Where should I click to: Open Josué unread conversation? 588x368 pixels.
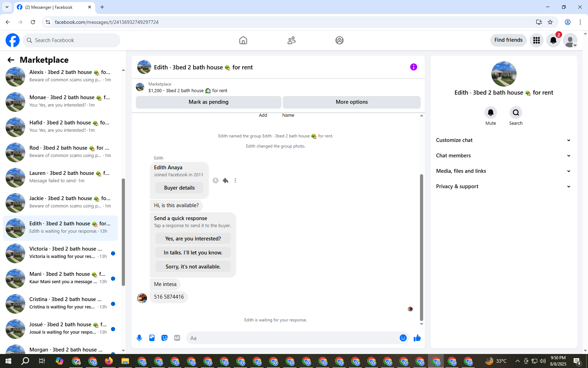tap(60, 328)
